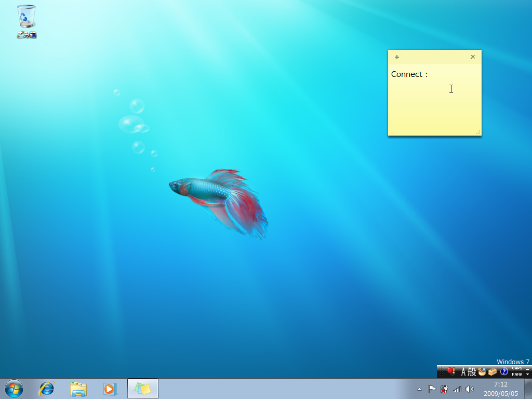Open the IME Pad icon
The height and width of the screenshot is (399, 532).
482,372
